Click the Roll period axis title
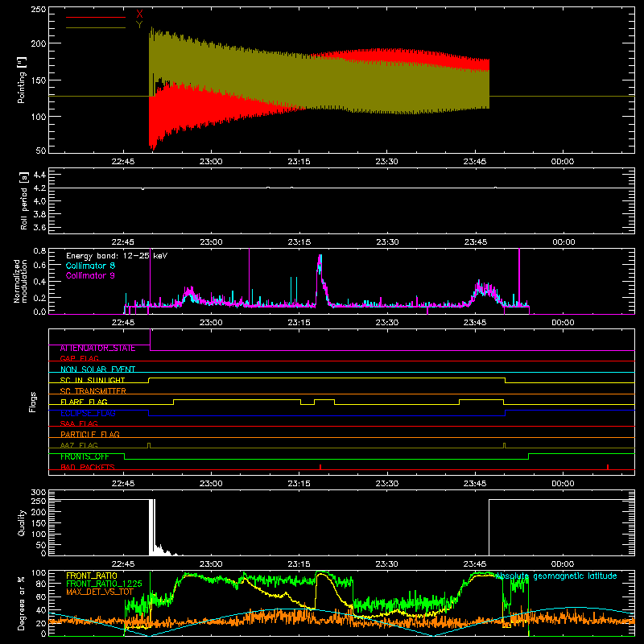This screenshot has width=644, height=644. 24,200
